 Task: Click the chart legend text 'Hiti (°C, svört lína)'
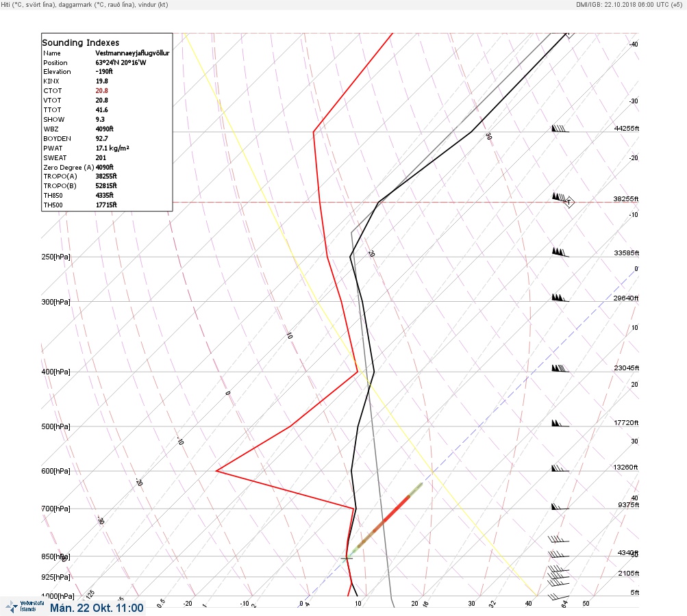coord(27,5)
